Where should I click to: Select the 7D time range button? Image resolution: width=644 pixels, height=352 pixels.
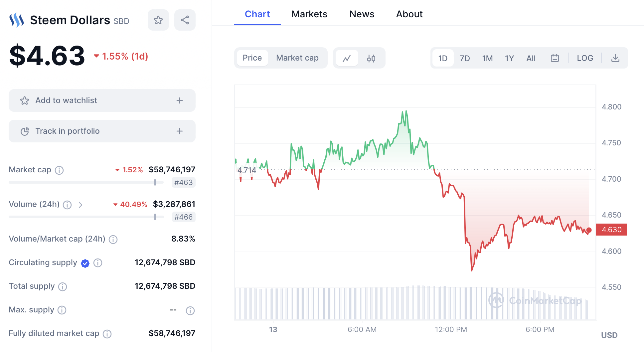[x=465, y=58]
